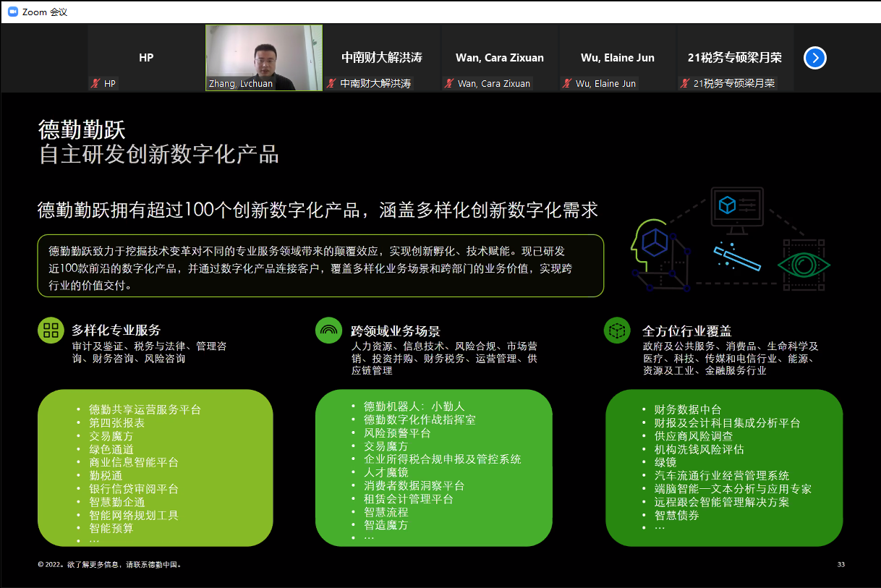Select the HP participant tile

pyautogui.click(x=146, y=58)
